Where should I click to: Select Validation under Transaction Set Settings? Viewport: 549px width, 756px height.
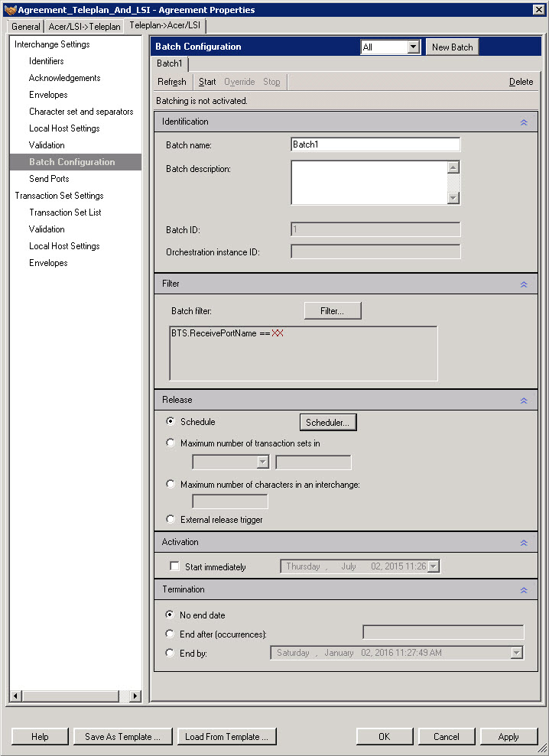[x=47, y=229]
